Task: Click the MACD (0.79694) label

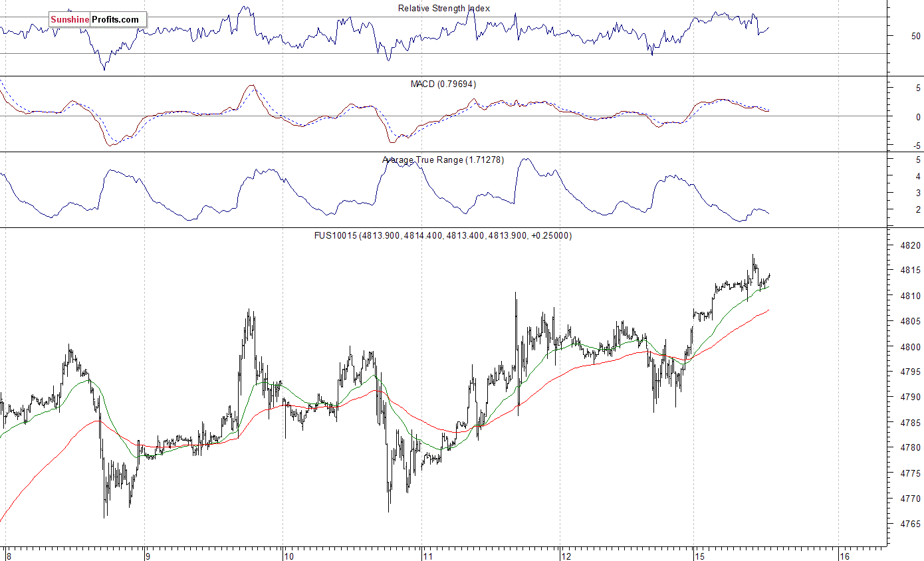Action: point(443,84)
